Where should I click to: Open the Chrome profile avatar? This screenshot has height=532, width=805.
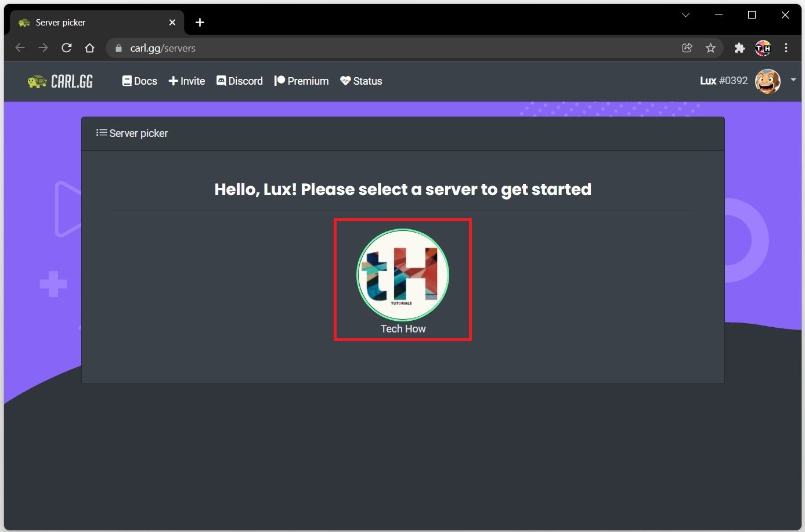pyautogui.click(x=763, y=48)
